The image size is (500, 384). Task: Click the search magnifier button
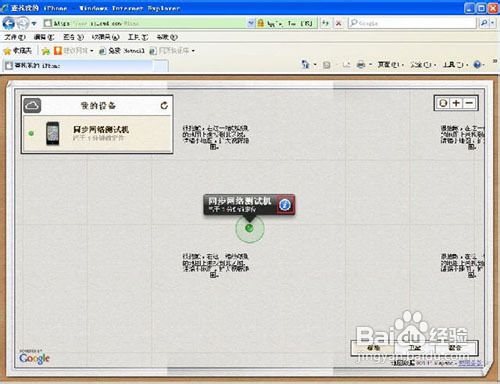tap(484, 23)
